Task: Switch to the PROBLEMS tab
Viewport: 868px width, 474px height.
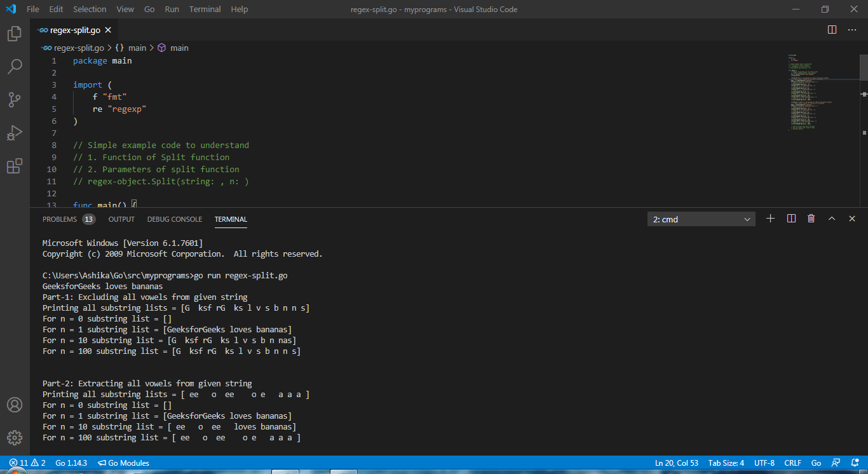Action: 60,219
